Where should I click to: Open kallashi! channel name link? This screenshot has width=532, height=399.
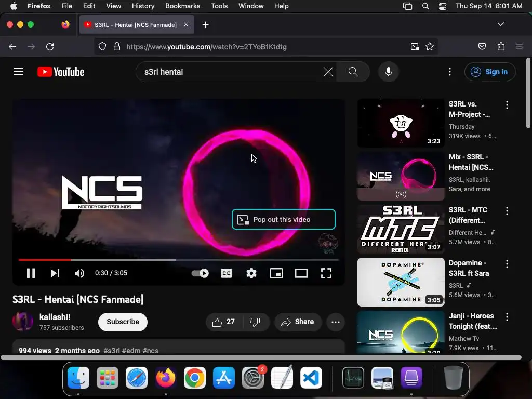(x=55, y=317)
